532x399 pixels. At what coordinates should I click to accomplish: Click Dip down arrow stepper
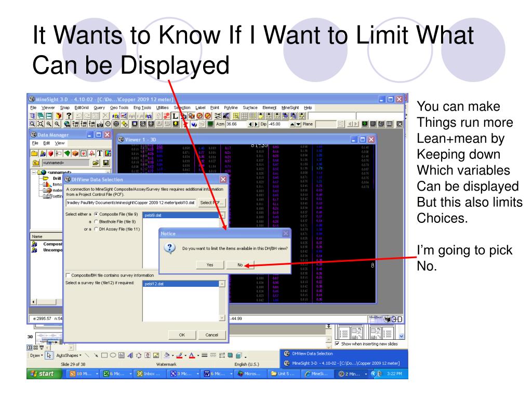point(299,124)
